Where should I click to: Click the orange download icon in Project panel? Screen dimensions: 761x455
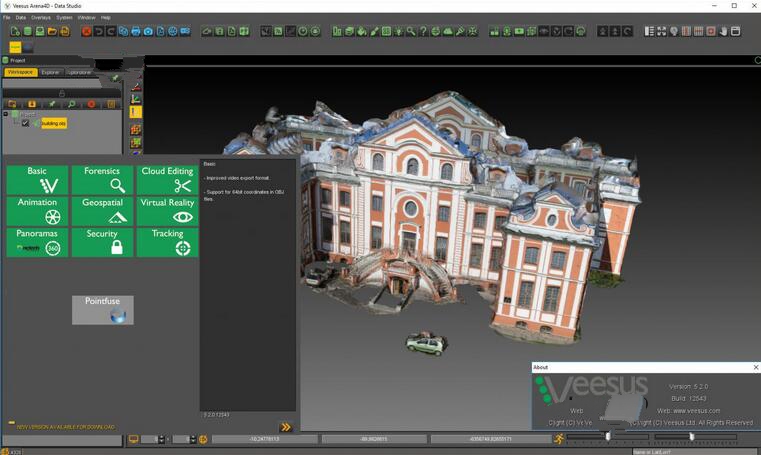point(32,104)
